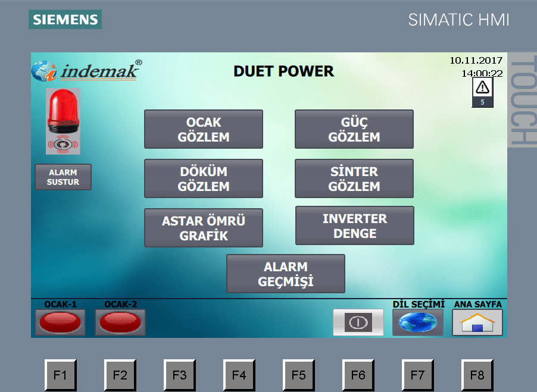
Task: Tap the F6 function key
Action: (x=358, y=375)
